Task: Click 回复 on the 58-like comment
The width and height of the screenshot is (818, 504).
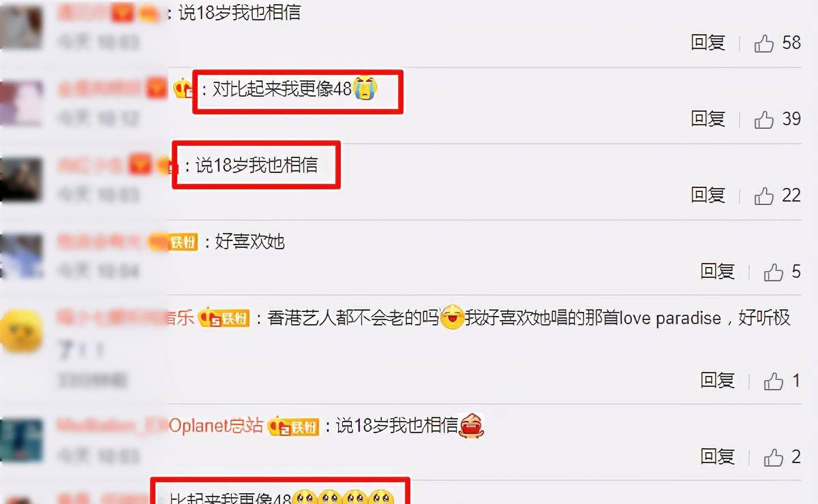Action: 708,43
